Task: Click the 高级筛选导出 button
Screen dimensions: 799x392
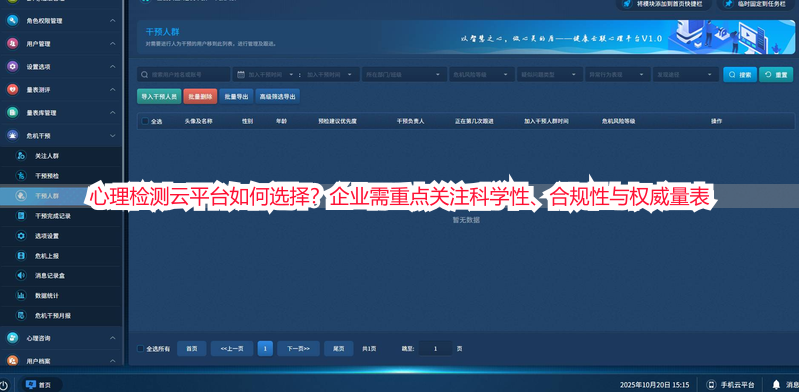Action: [x=277, y=96]
